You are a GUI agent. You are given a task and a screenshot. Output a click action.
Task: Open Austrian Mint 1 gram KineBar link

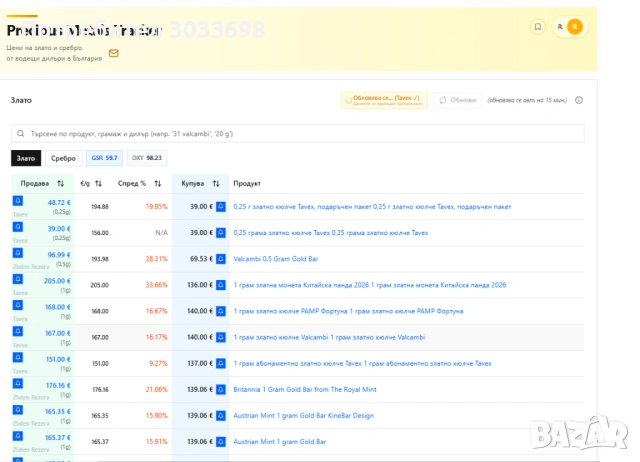(x=302, y=414)
